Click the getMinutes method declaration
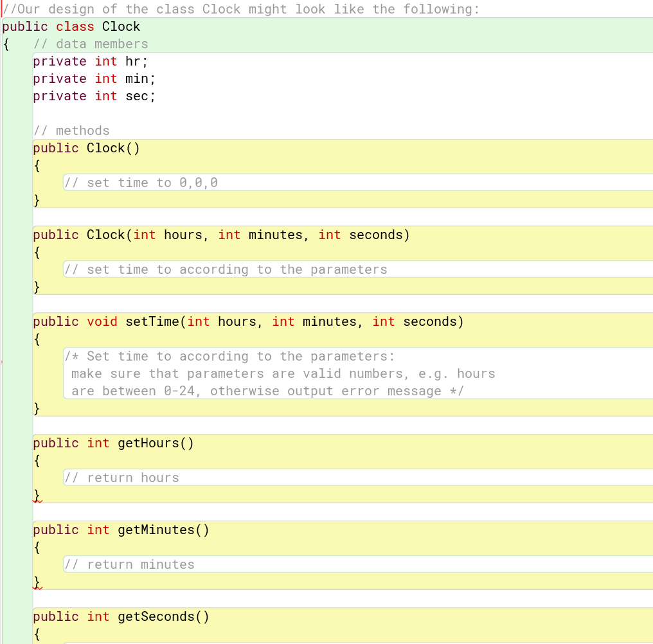This screenshot has height=644, width=653. 120,530
